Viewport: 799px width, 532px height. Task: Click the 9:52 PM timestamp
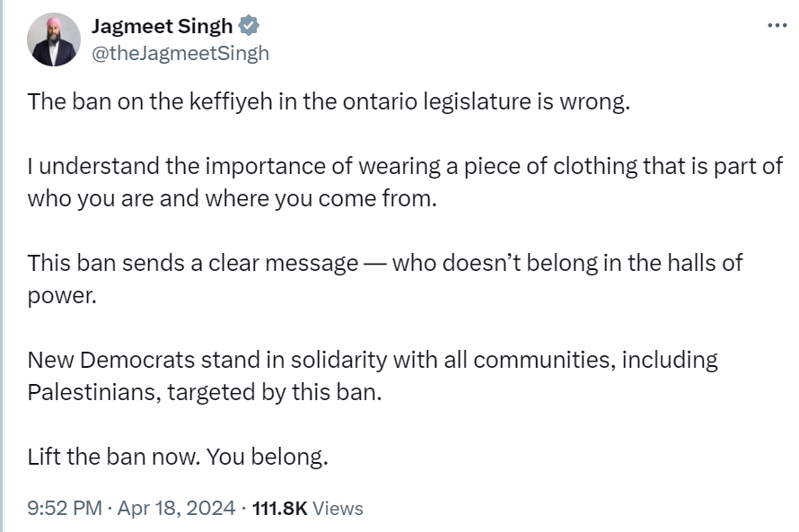pos(65,508)
